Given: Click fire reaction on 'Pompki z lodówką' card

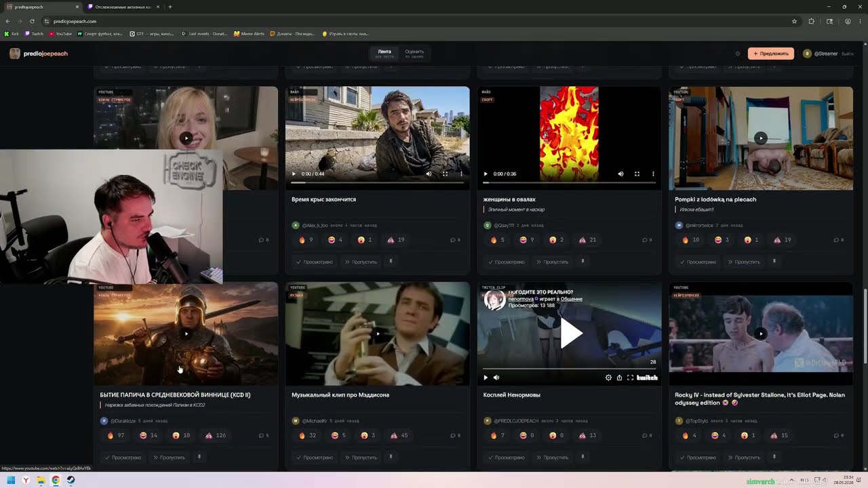Looking at the screenshot, I should click(691, 240).
